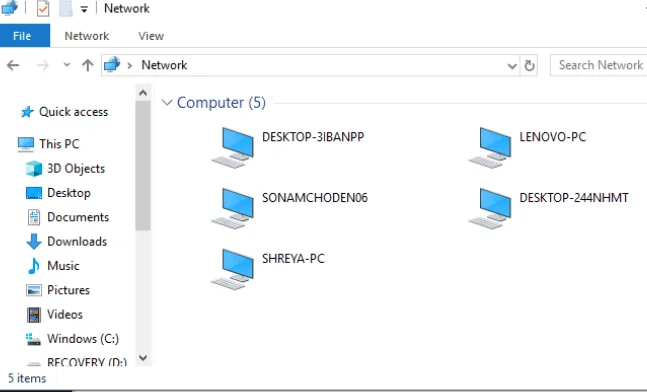Collapse the Computer (5) group

click(167, 102)
